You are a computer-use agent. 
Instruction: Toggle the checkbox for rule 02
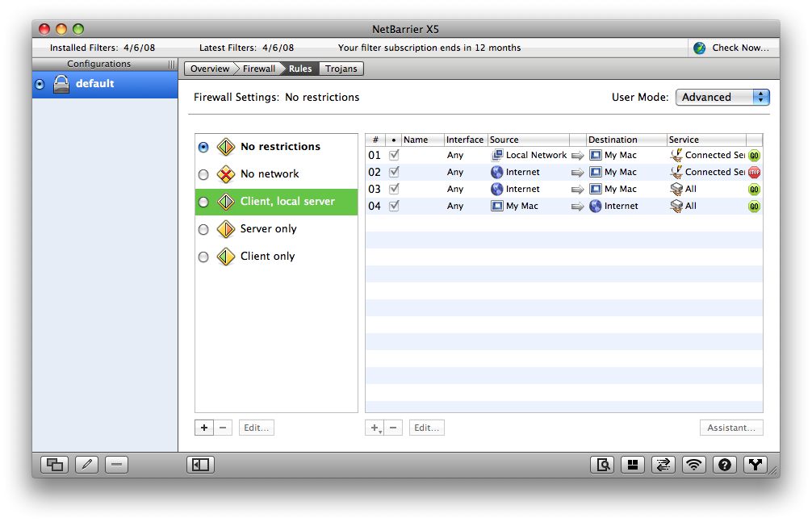coord(394,172)
